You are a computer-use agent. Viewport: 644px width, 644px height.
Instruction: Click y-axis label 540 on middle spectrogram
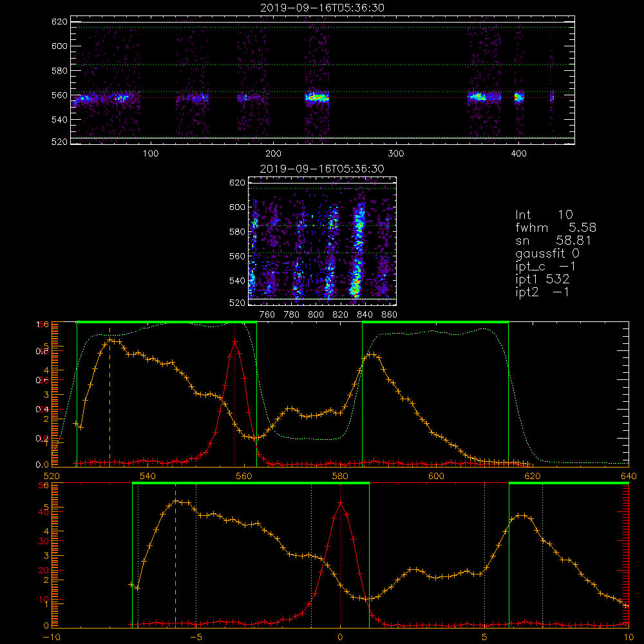[x=237, y=281]
